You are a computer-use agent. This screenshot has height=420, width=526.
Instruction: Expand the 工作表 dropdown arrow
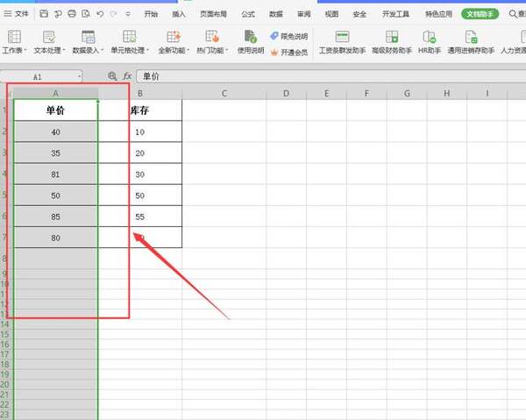pyautogui.click(x=25, y=50)
